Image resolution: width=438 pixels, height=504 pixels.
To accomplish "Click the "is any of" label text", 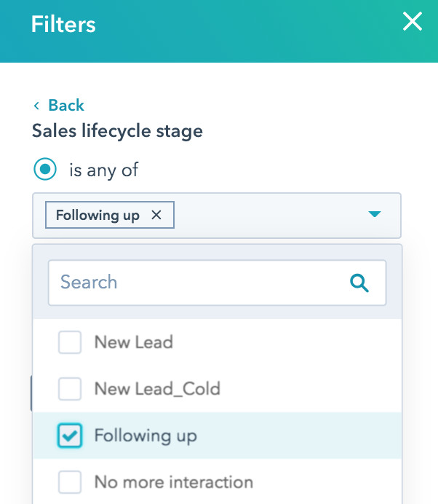I will pyautogui.click(x=103, y=170).
